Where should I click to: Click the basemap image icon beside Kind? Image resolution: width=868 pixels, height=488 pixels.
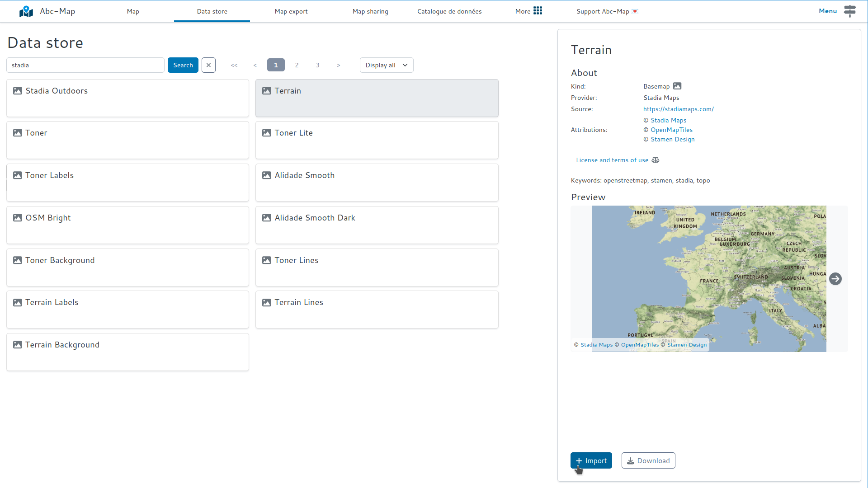(x=678, y=86)
